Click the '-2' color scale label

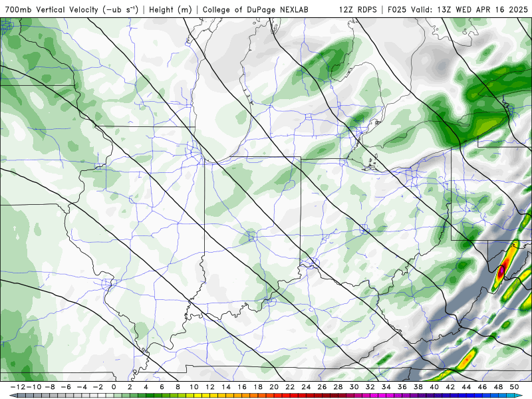pyautogui.click(x=98, y=387)
